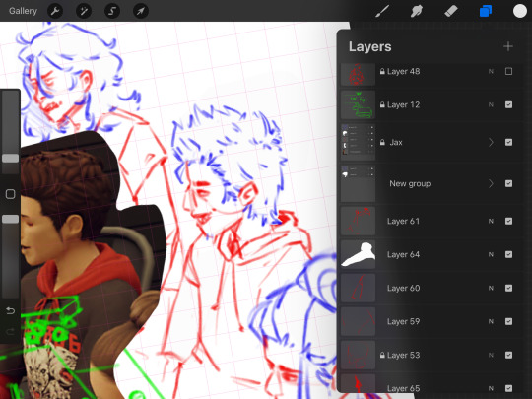Screen dimensions: 532x399
Task: Open blend mode N for Layer 60
Action: [491, 288]
